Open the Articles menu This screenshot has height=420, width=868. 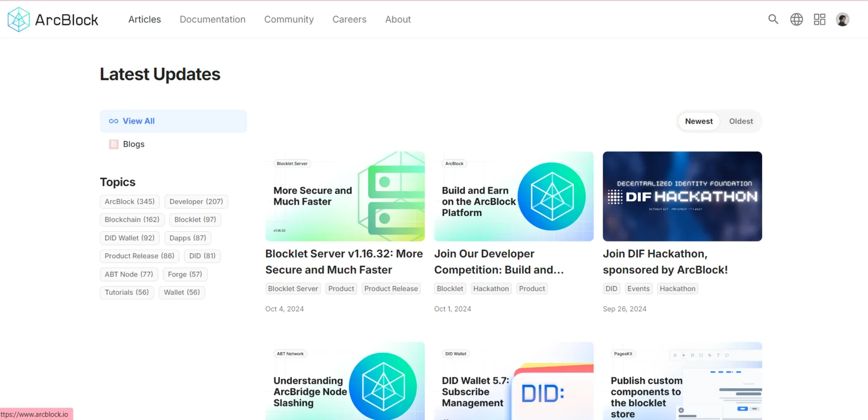(x=145, y=20)
